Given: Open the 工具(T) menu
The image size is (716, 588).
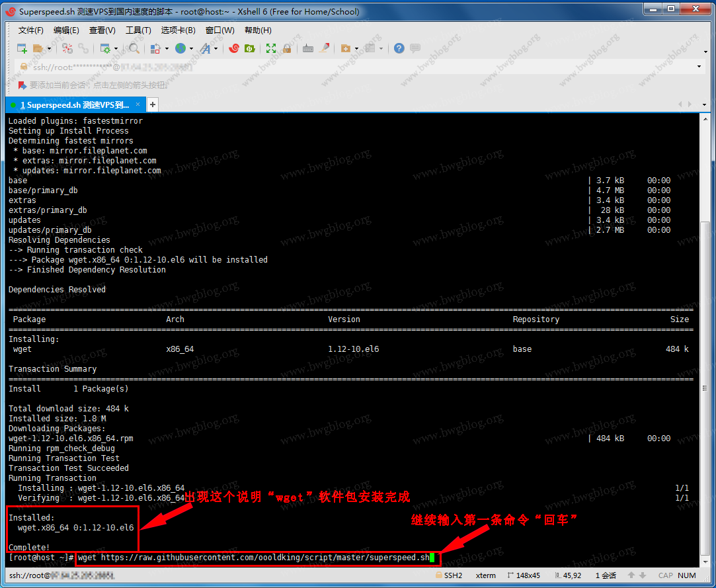Looking at the screenshot, I should tap(138, 30).
